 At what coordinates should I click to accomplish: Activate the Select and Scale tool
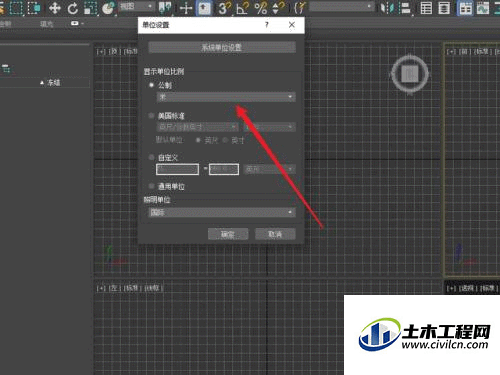pyautogui.click(x=90, y=8)
